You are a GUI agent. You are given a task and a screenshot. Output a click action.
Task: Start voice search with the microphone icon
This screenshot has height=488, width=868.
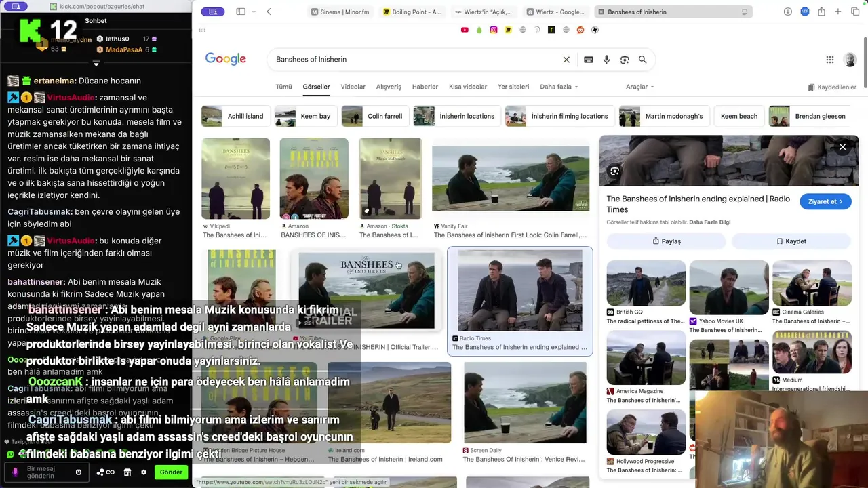pos(606,60)
